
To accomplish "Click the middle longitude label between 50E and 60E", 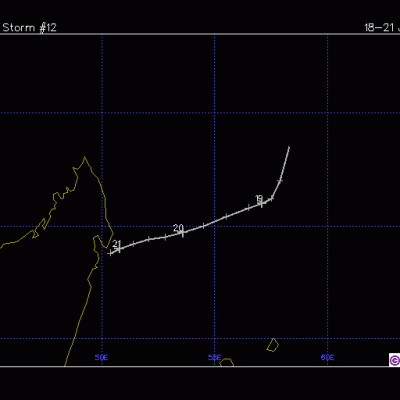I will (x=214, y=358).
